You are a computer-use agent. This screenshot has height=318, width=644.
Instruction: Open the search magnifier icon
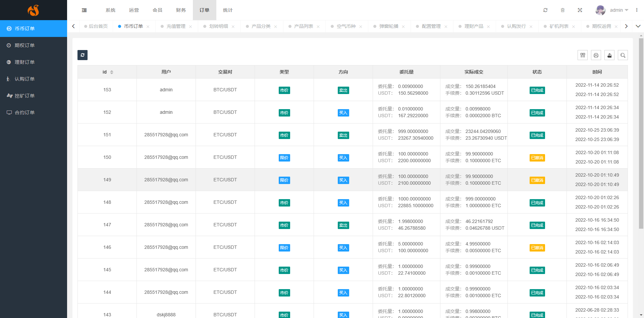coord(623,55)
